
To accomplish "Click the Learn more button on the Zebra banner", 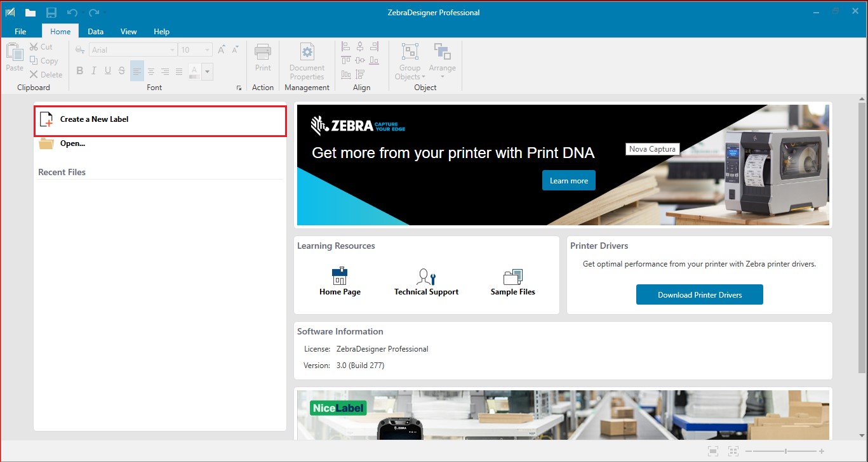I will click(x=568, y=180).
